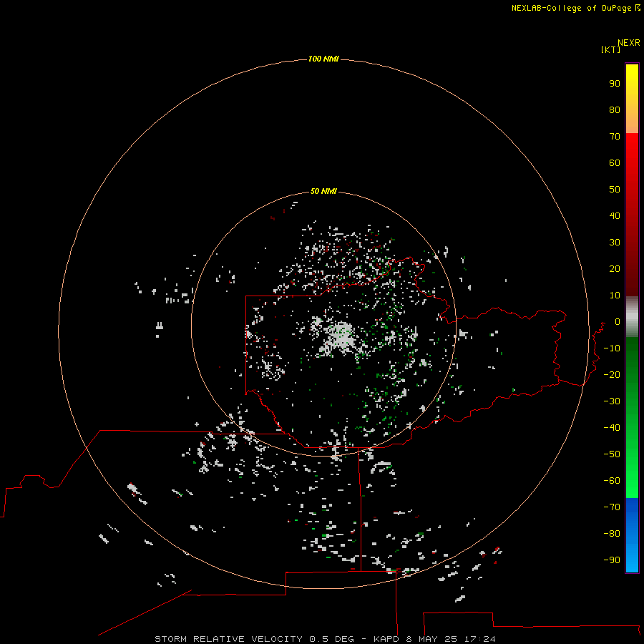The height and width of the screenshot is (644, 644).
Task: Select the 90 knot label on the velocity scale
Action: coord(615,84)
